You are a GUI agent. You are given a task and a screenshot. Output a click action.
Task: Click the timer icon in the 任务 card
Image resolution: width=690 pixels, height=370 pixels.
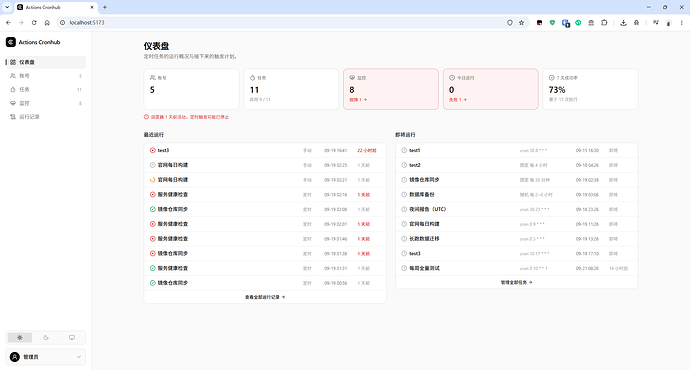click(x=252, y=77)
